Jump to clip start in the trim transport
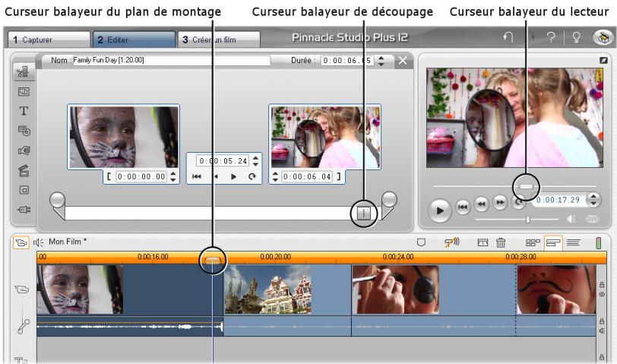Viewport: 617px width, 364px height. [196, 177]
